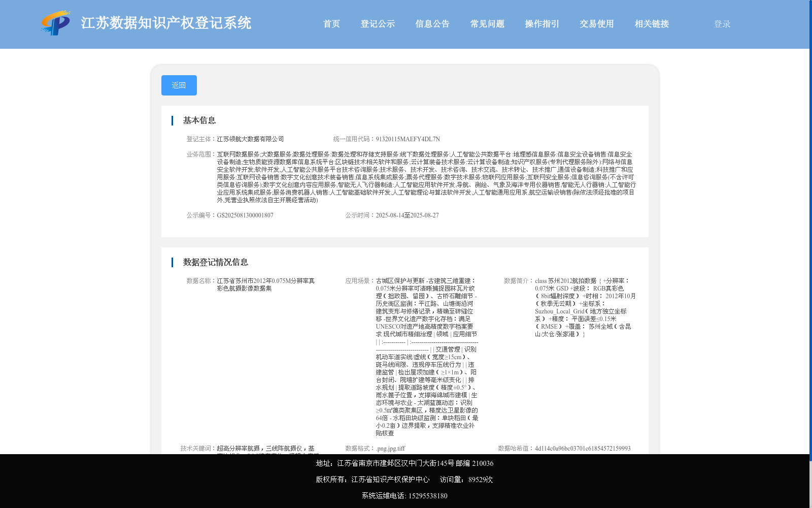Screen dimensions: 812x508
Task: Click the 数据简介 description text
Action: coord(585,307)
